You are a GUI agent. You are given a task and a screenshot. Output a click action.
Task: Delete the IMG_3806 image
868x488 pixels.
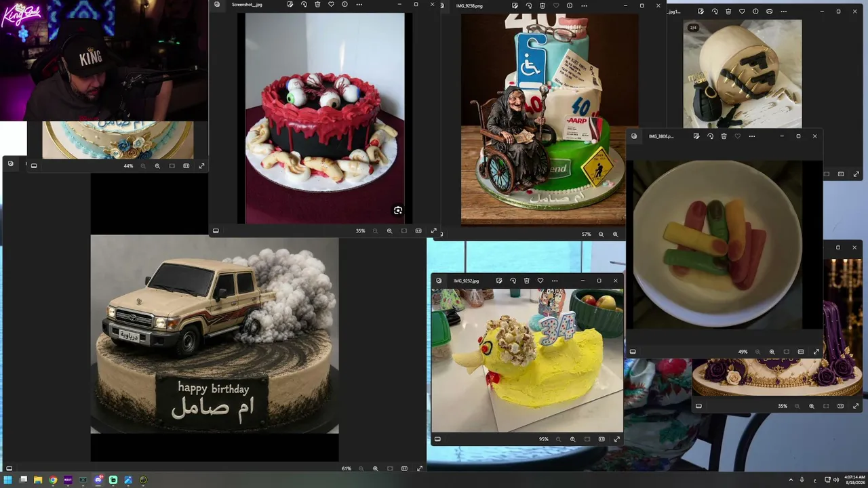(x=724, y=136)
